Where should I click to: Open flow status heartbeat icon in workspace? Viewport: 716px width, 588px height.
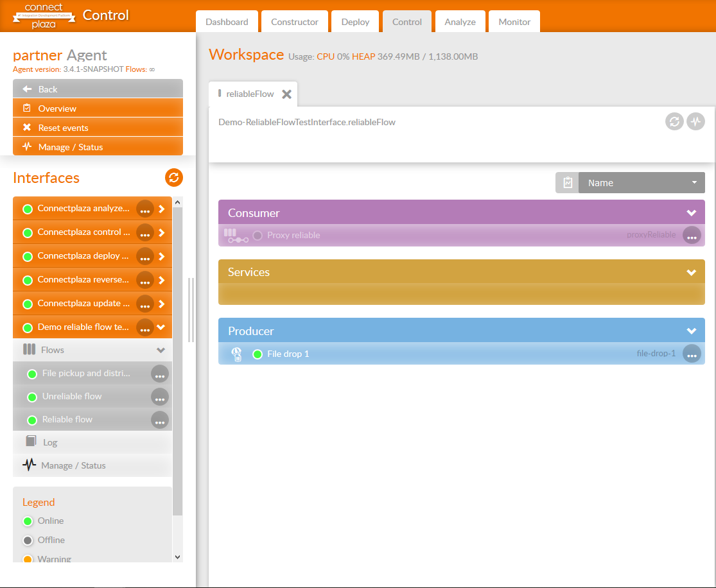[x=695, y=121]
